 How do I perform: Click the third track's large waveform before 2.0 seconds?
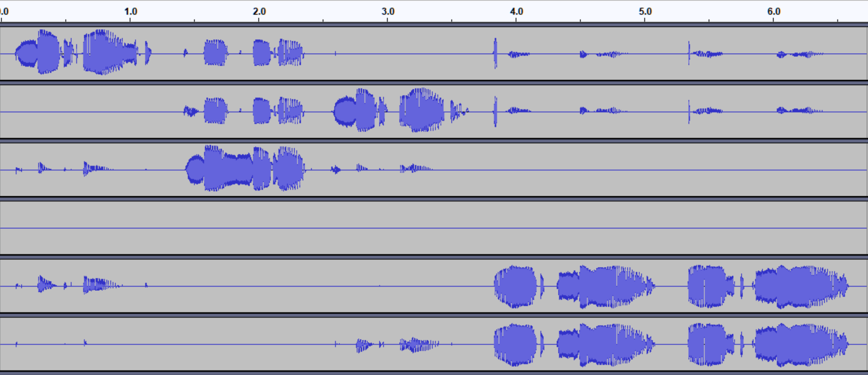(245, 168)
